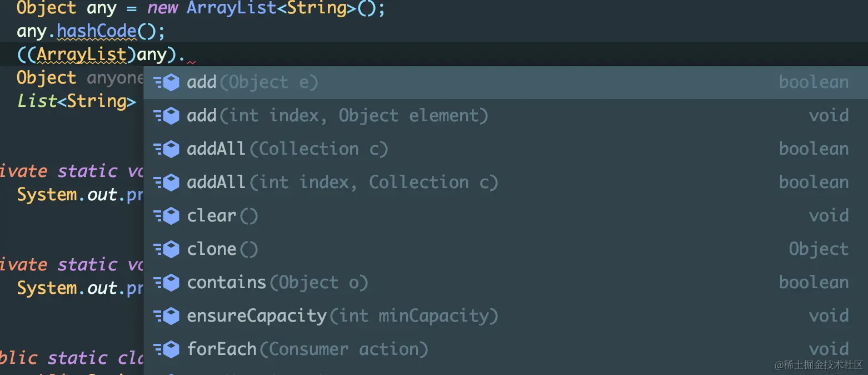Select the add(Object e) completion suggestion
The height and width of the screenshot is (375, 868).
pos(253,82)
